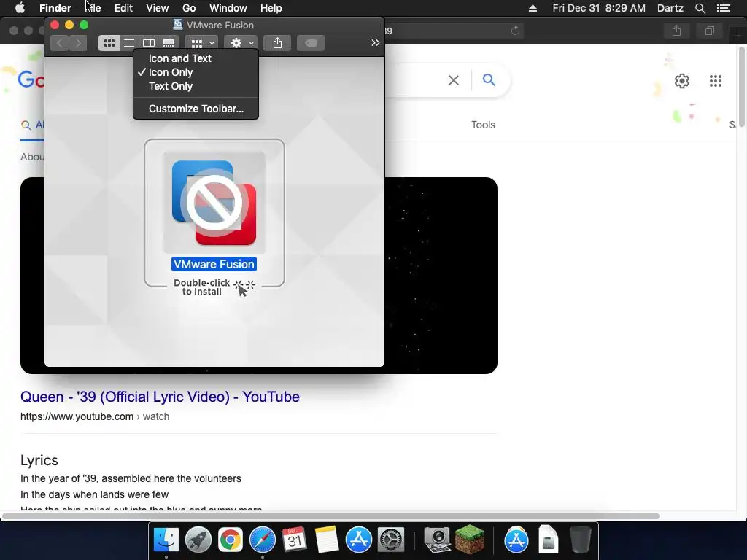Click the blue Google search magnifier

489,80
